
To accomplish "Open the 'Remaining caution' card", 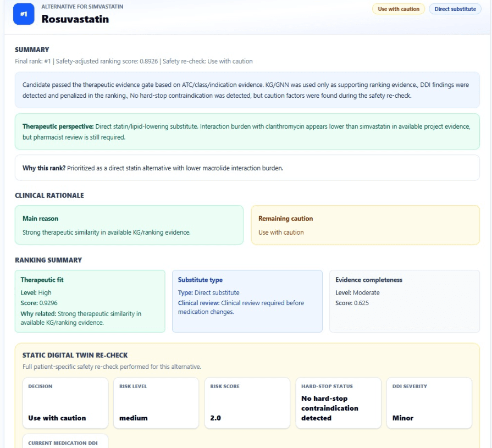I will (x=365, y=225).
